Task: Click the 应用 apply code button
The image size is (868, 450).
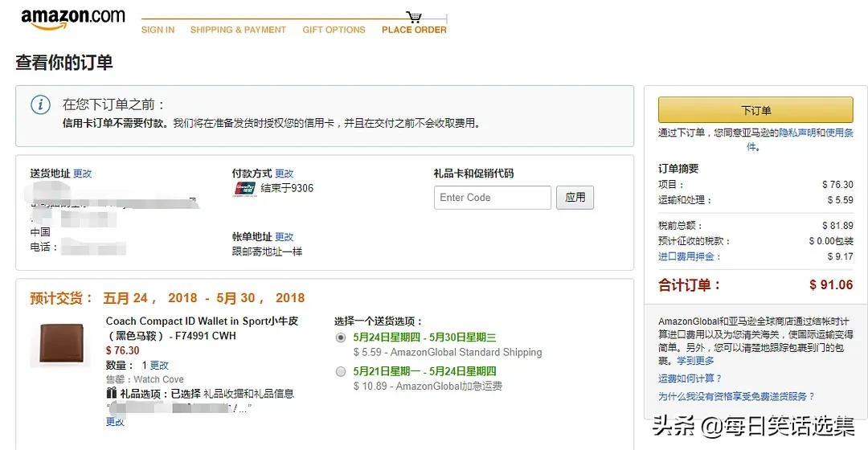Action: coord(575,198)
